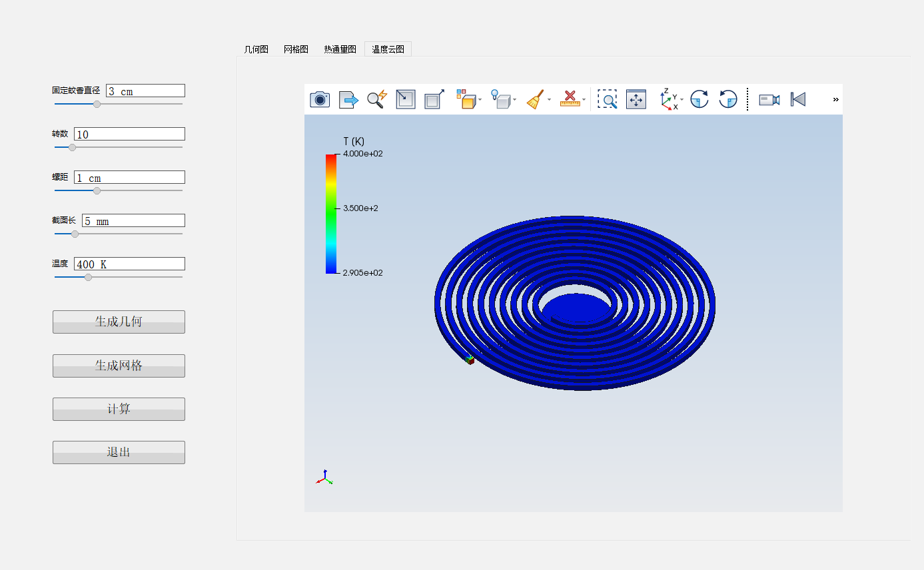Adjust the 螺距 slider handle

point(97,190)
